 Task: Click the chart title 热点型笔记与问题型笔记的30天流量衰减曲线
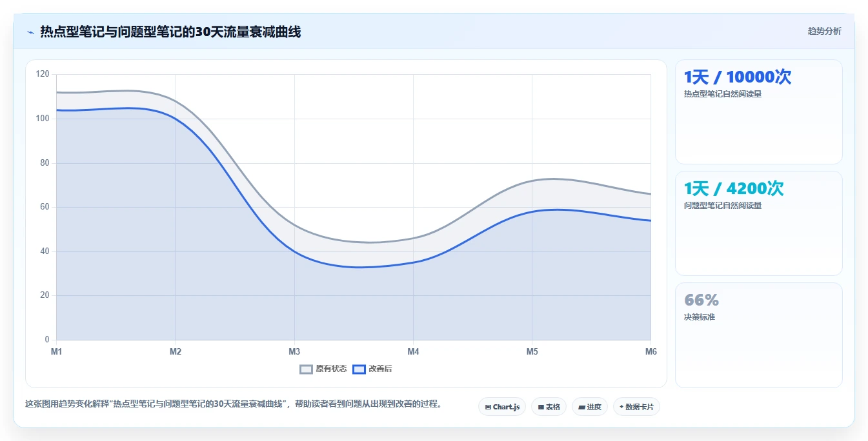pyautogui.click(x=170, y=32)
